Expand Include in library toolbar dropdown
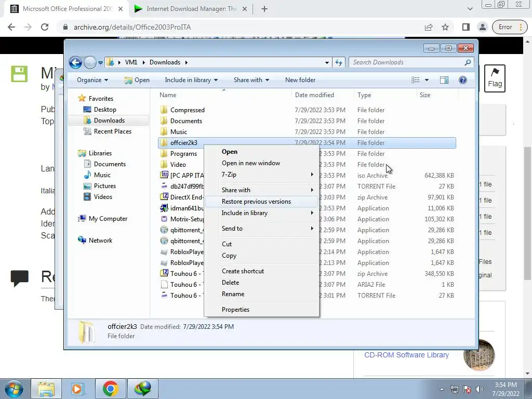Image resolution: width=532 pixels, height=399 pixels. [191, 80]
